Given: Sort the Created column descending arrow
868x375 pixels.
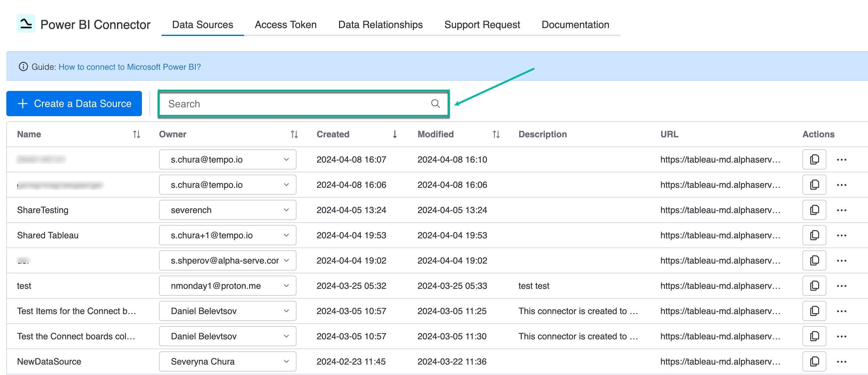Looking at the screenshot, I should [395, 134].
